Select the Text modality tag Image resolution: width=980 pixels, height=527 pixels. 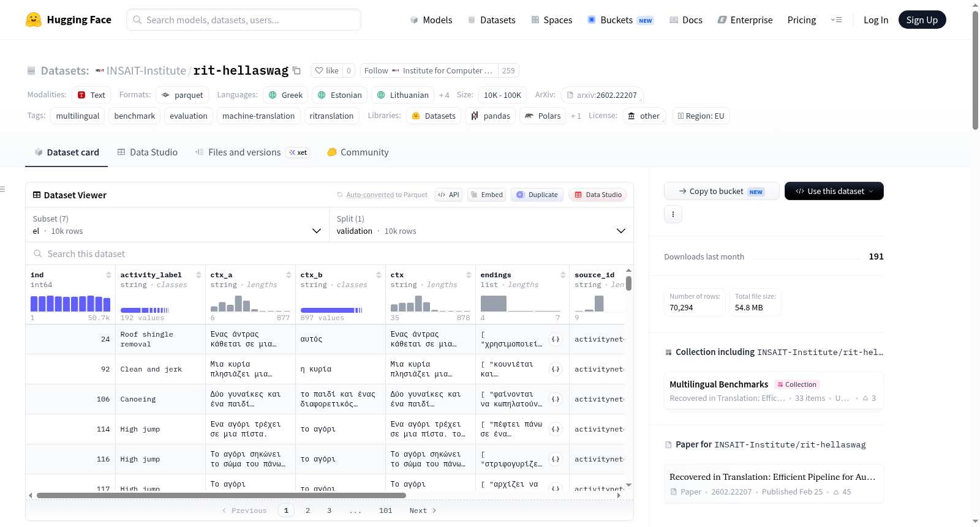(91, 95)
